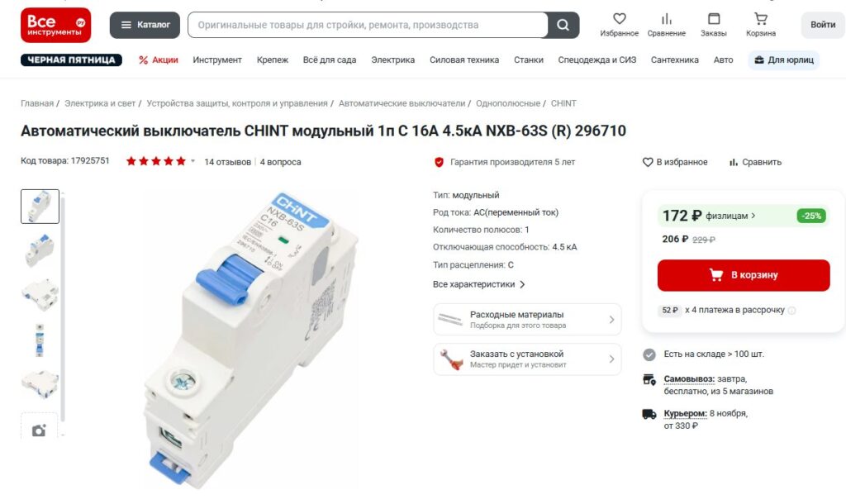The height and width of the screenshot is (504, 846).
Task: Select the second product thumbnail
Action: pyautogui.click(x=40, y=250)
